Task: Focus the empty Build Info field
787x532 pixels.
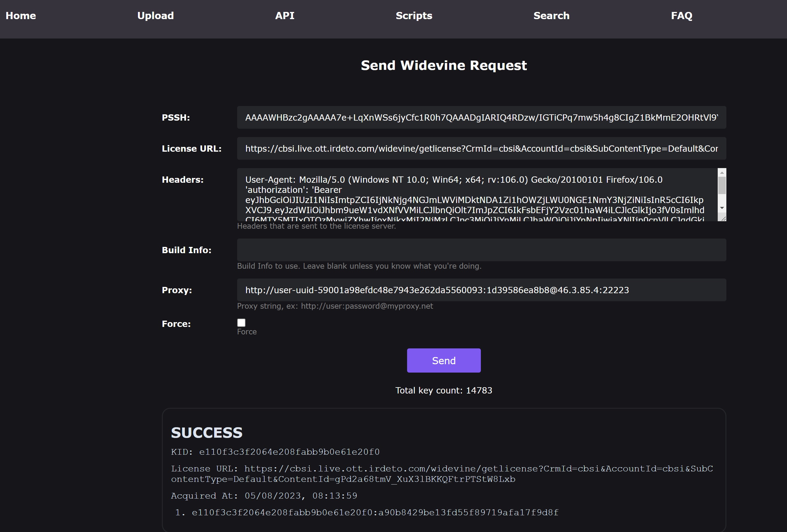Action: (x=481, y=250)
